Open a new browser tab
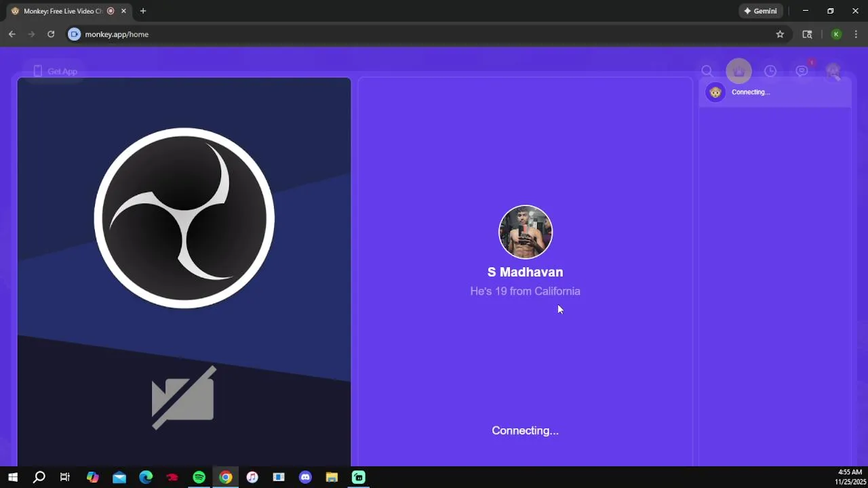This screenshot has width=868, height=488. [x=143, y=11]
